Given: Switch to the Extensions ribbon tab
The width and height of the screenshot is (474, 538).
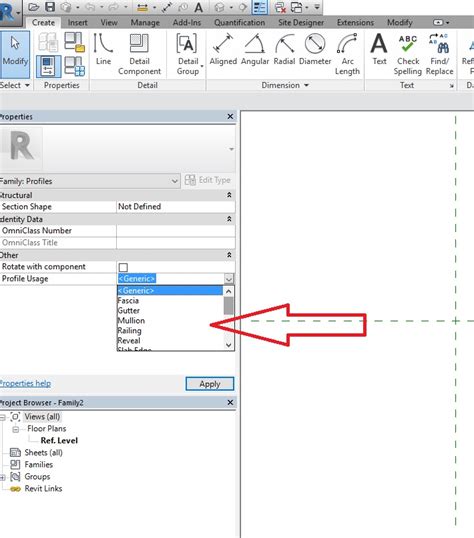Looking at the screenshot, I should (355, 23).
